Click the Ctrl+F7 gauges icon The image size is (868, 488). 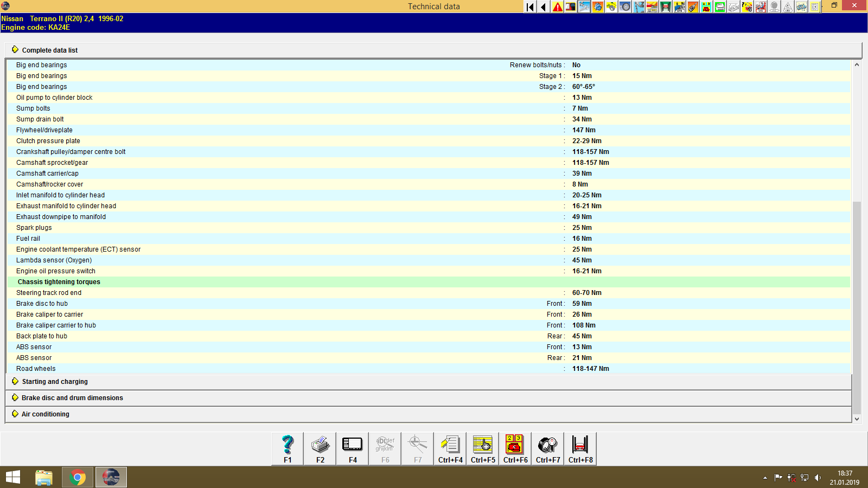(x=547, y=448)
